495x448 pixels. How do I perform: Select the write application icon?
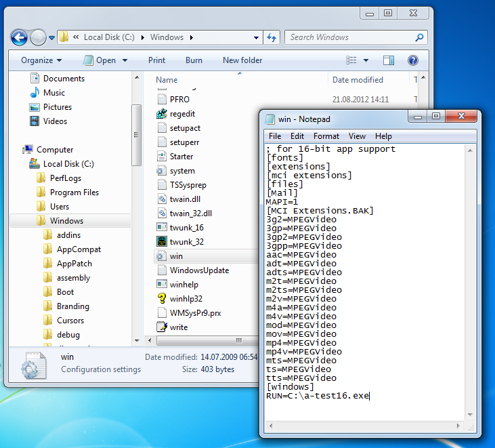[161, 327]
